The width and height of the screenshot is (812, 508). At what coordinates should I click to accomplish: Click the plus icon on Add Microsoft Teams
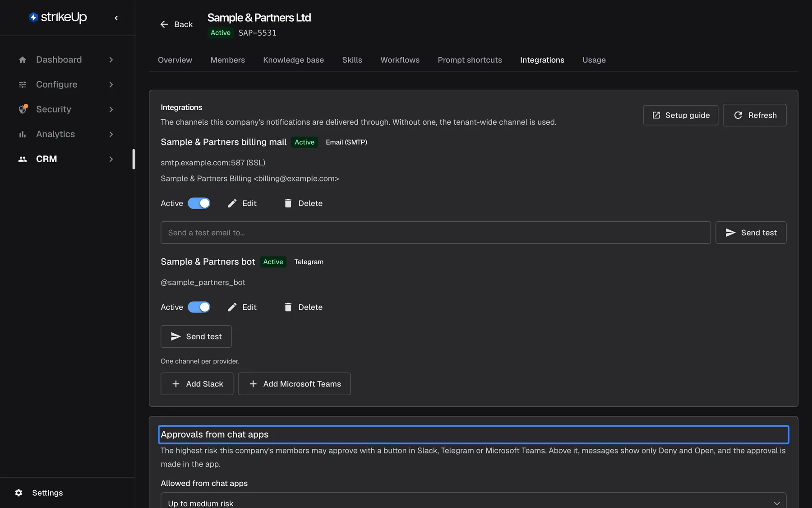(x=253, y=384)
